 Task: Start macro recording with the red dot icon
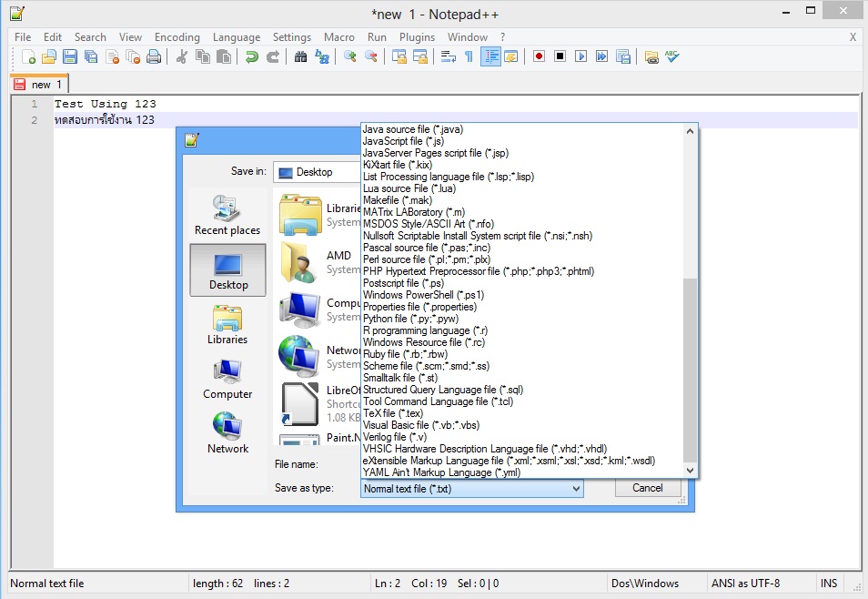(x=540, y=56)
